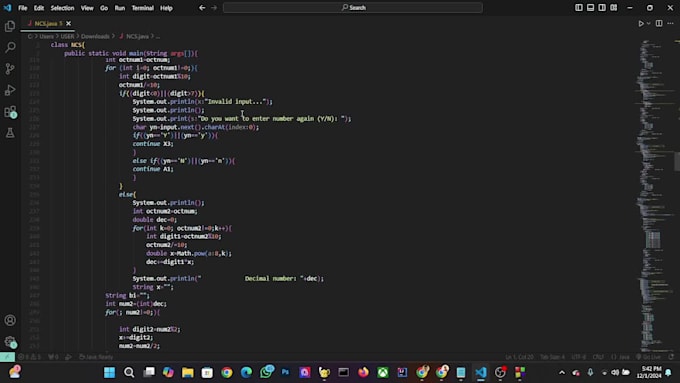This screenshot has width=680, height=383.
Task: Customize layout from title bar
Action: click(x=614, y=7)
